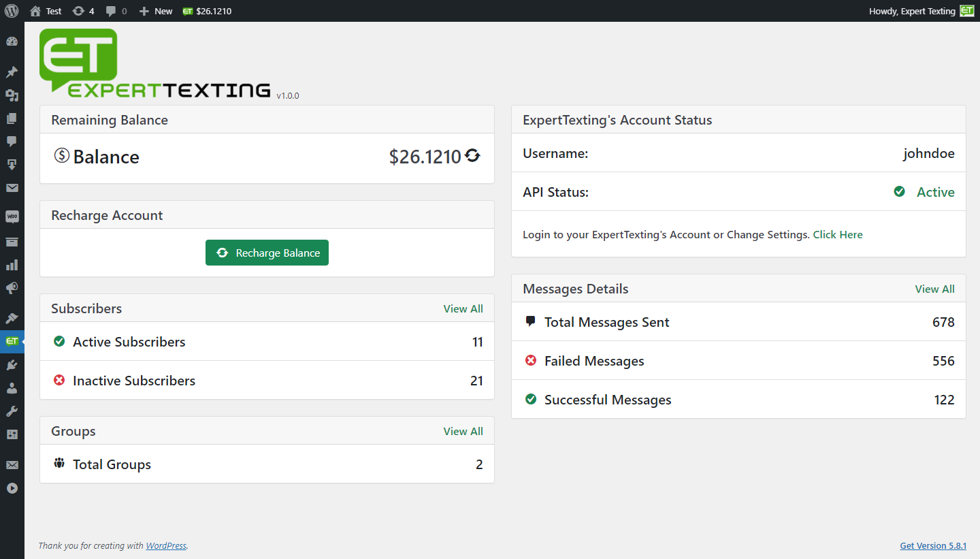Open Users person icon in sidebar
Screen dimensions: 980x559
(12, 388)
